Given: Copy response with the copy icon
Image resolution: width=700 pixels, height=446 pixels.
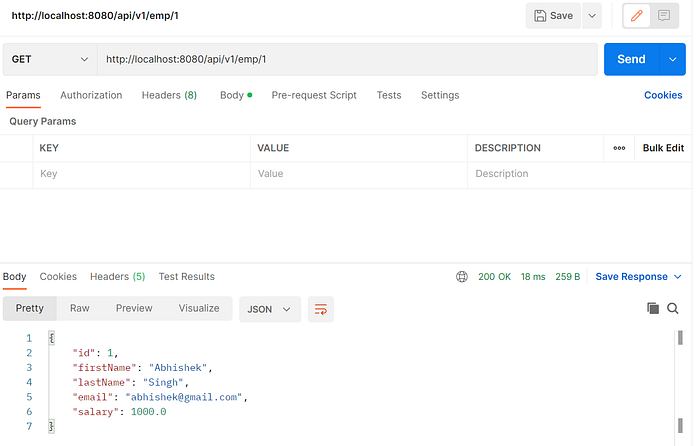Looking at the screenshot, I should coord(653,308).
